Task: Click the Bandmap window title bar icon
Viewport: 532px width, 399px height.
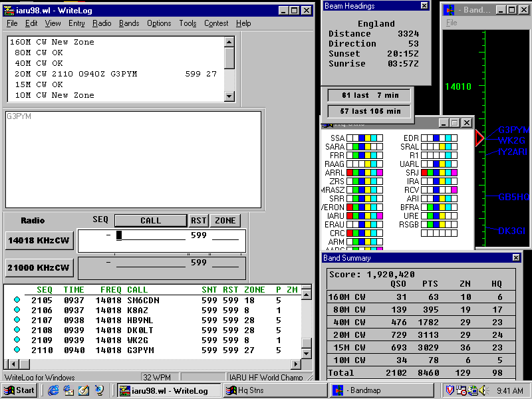Action: pos(450,10)
